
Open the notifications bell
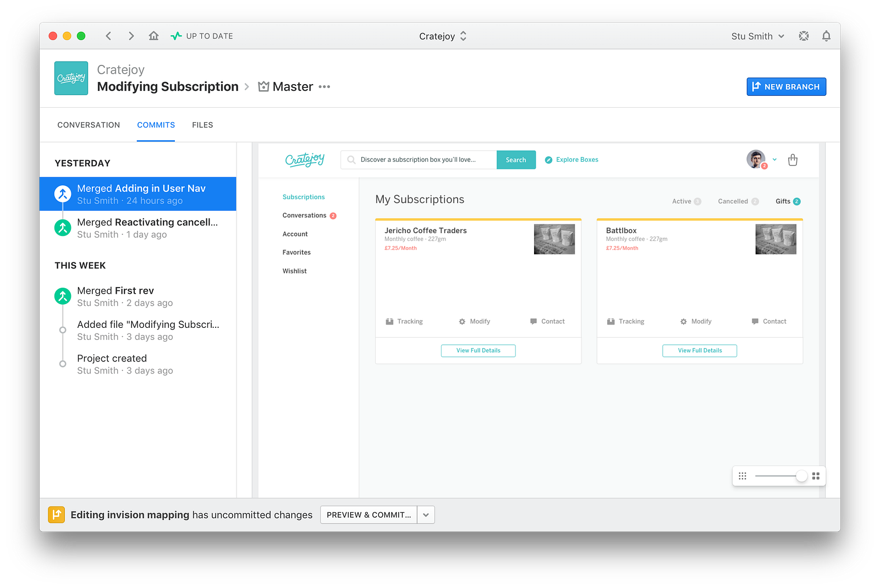(x=826, y=36)
